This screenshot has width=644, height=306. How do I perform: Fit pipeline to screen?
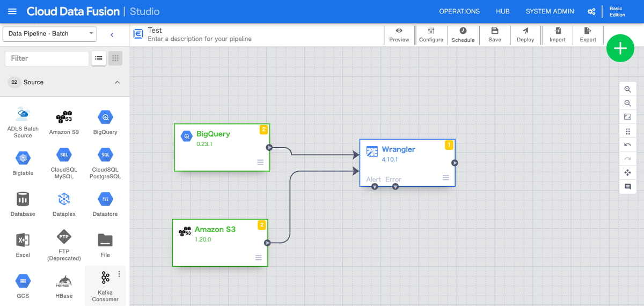click(627, 117)
